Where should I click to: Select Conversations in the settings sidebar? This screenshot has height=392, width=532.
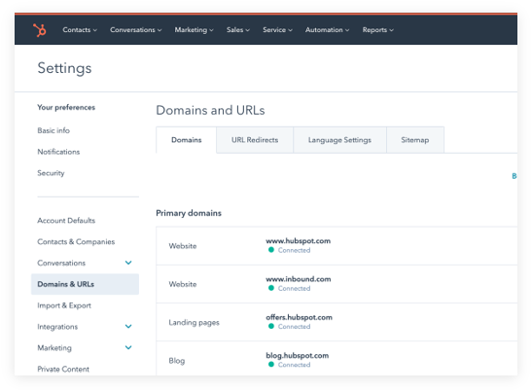pos(61,263)
